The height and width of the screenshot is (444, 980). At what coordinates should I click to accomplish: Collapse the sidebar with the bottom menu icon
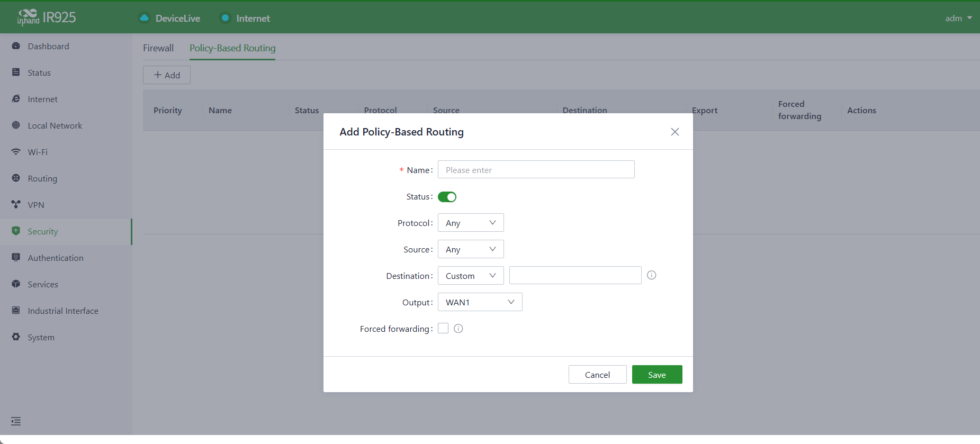pos(16,421)
